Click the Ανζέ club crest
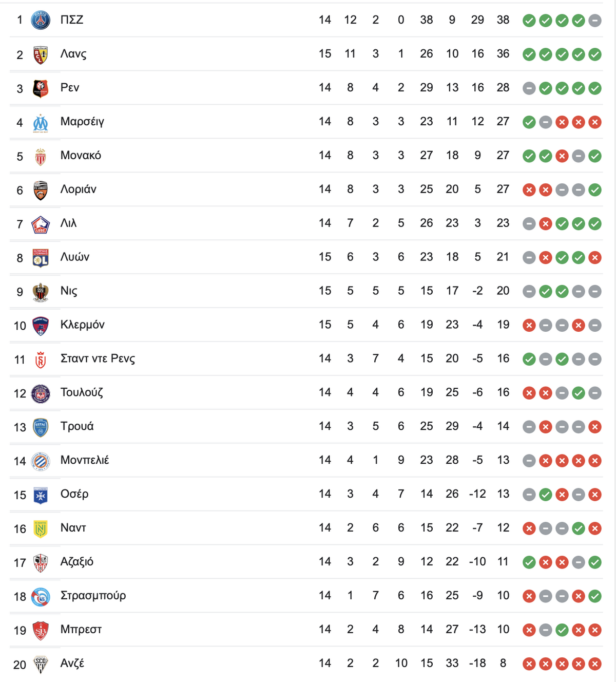Viewport: 616px width, 682px height. [x=41, y=664]
